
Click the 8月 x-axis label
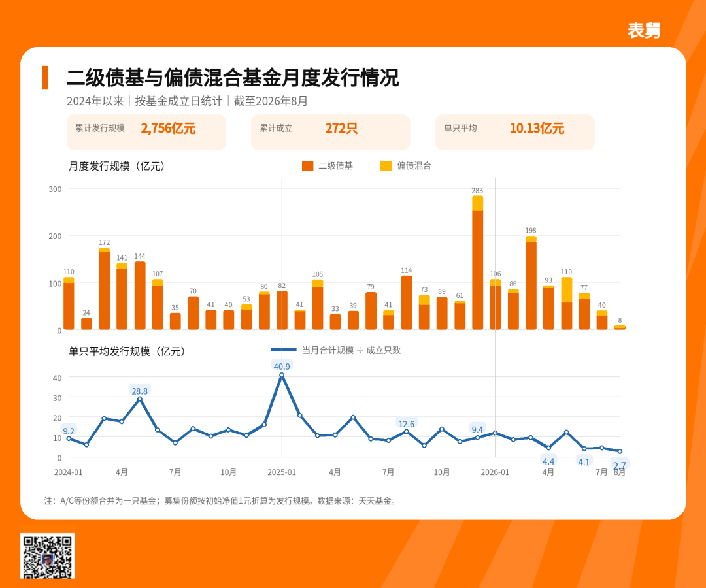click(x=620, y=472)
